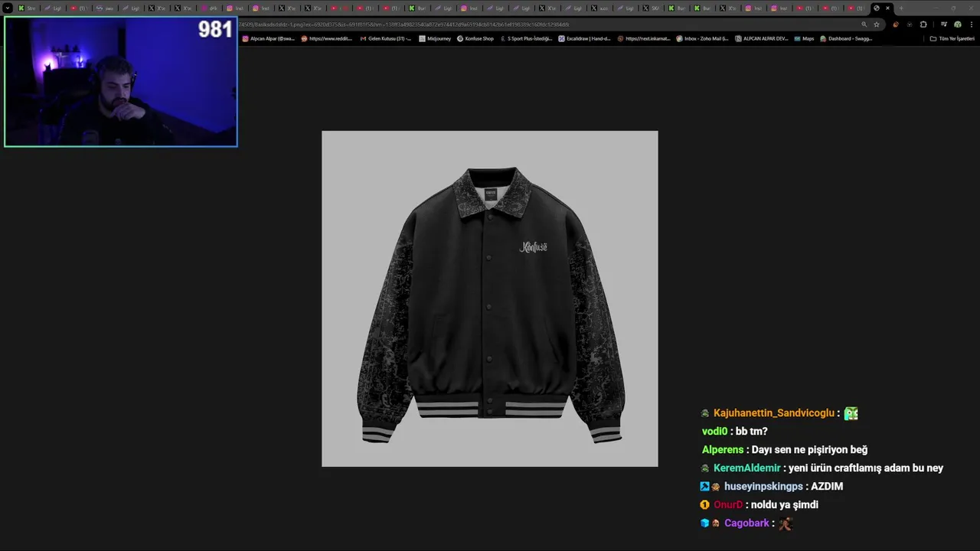This screenshot has height=551, width=980.
Task: Click the orange extension icon in toolbar
Action: (x=896, y=24)
